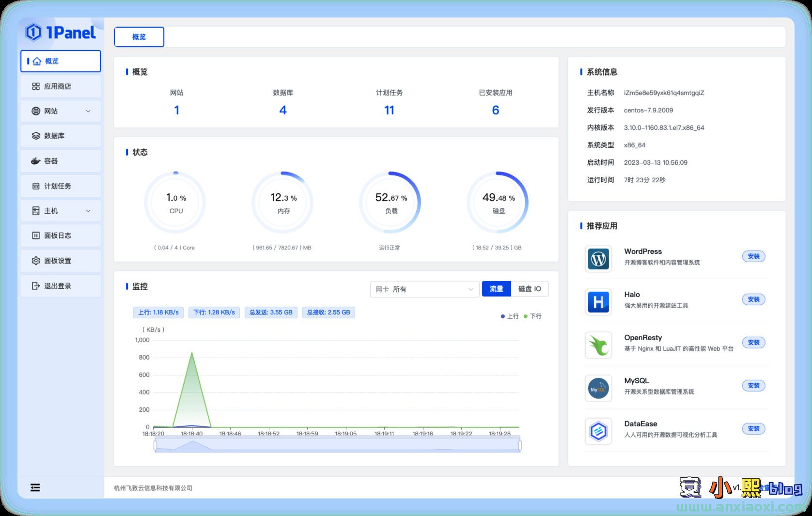The height and width of the screenshot is (516, 812).
Task: Open the 网卡 所有 dropdown
Action: point(425,289)
